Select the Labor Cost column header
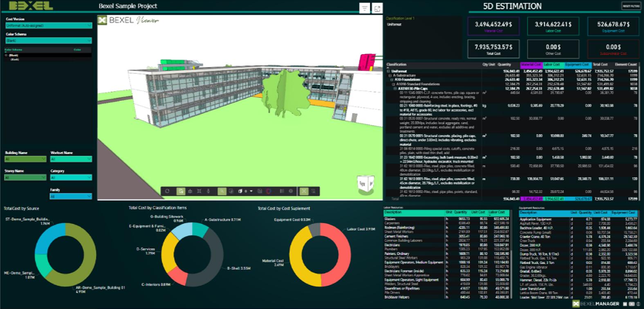Image resolution: width=644 pixels, height=309 pixels. [x=553, y=65]
